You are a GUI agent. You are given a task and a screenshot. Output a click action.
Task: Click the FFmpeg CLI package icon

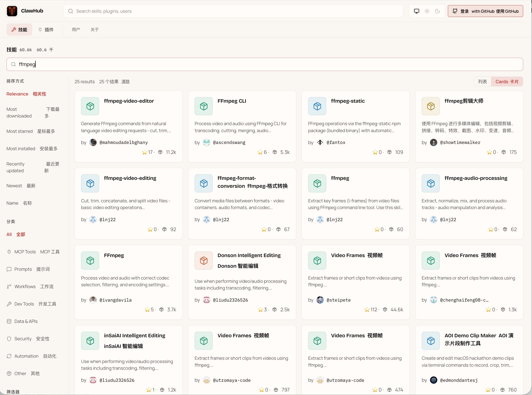coord(204,106)
